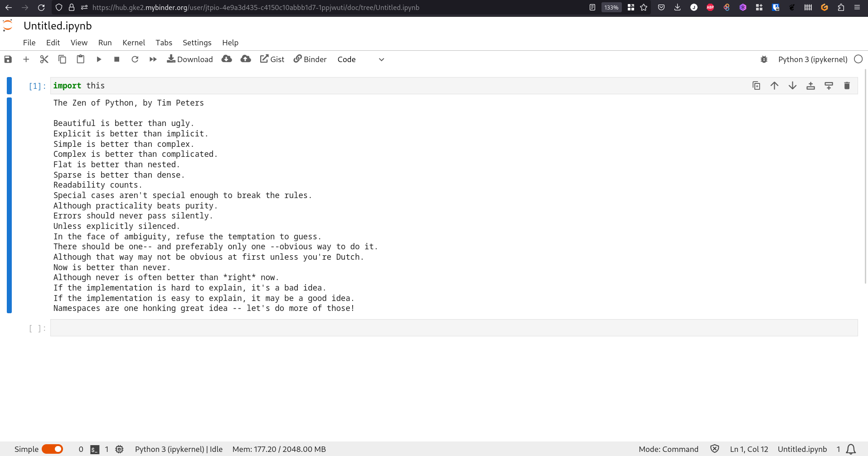
Task: Restart the kernel via refresh icon
Action: [x=135, y=59]
